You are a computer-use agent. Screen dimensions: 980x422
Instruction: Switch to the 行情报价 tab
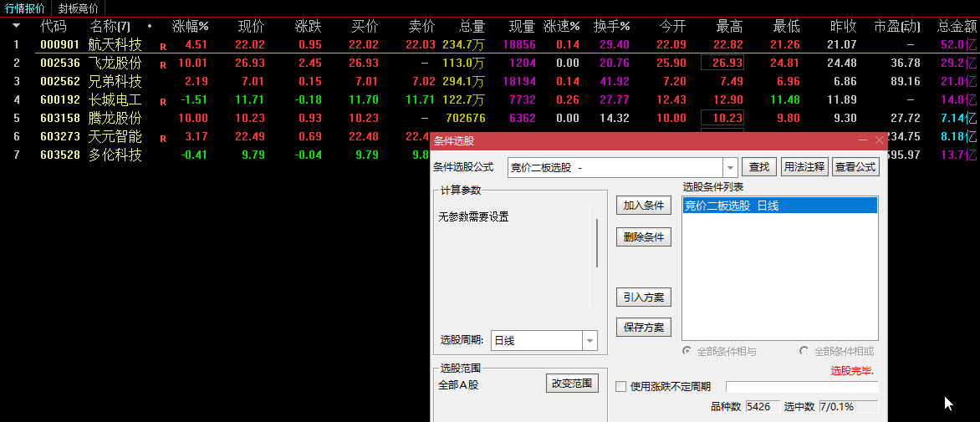[25, 8]
